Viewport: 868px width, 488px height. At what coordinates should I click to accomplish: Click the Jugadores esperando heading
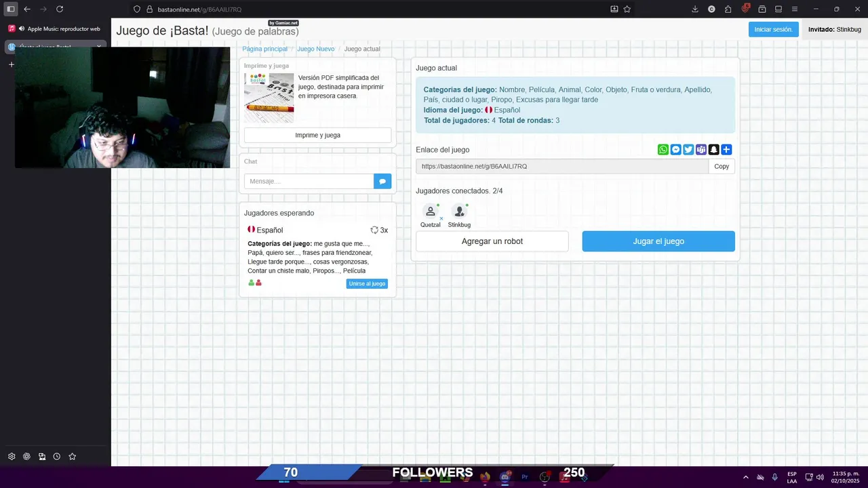(279, 213)
